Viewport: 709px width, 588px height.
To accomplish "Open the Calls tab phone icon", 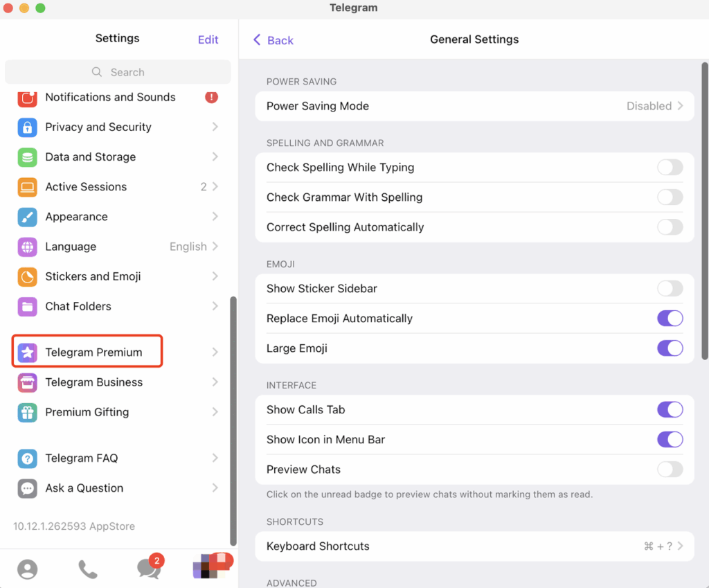I will (x=88, y=569).
